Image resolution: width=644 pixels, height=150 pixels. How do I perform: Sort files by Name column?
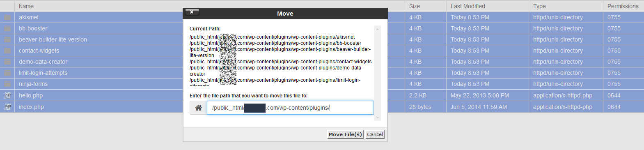coord(26,6)
